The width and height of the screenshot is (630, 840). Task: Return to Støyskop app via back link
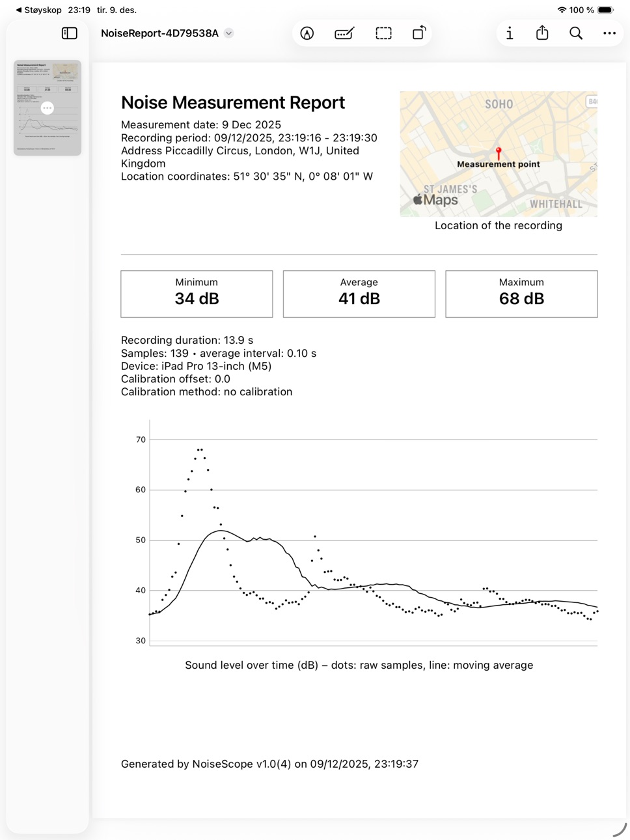coord(38,10)
